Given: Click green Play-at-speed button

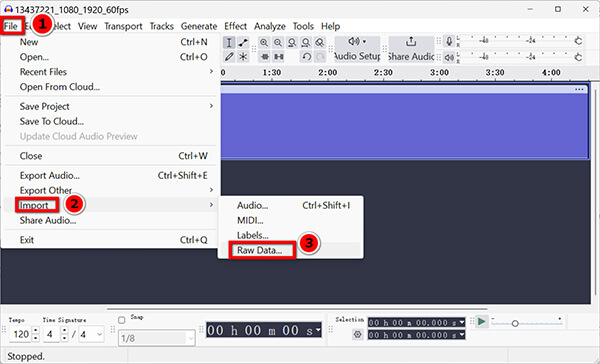Looking at the screenshot, I should click(482, 322).
